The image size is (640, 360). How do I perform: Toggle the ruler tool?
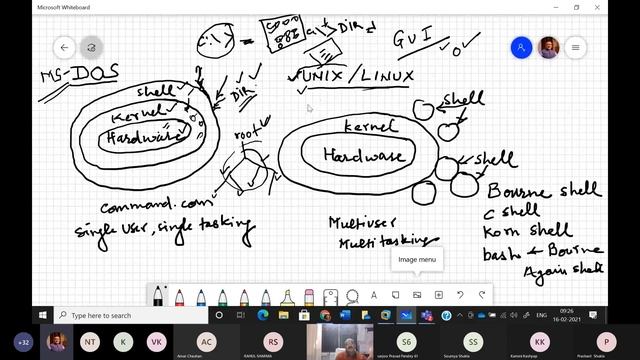click(330, 297)
